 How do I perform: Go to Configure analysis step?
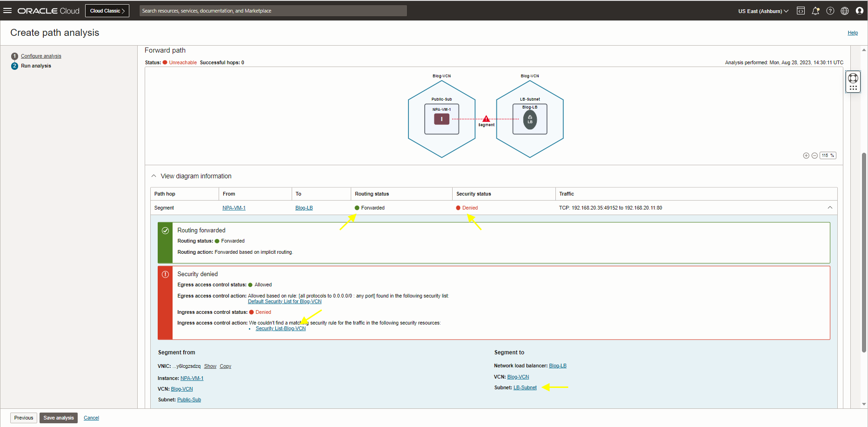click(41, 56)
